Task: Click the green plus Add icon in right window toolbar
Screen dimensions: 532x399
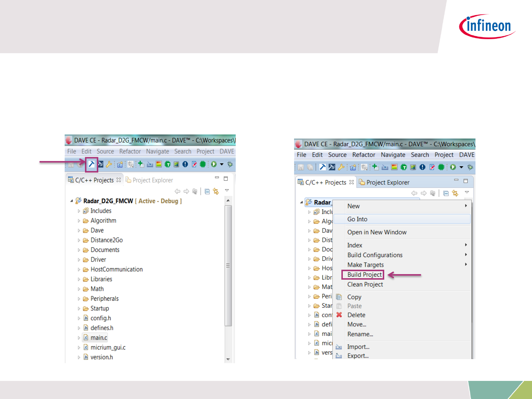Action: [x=375, y=167]
